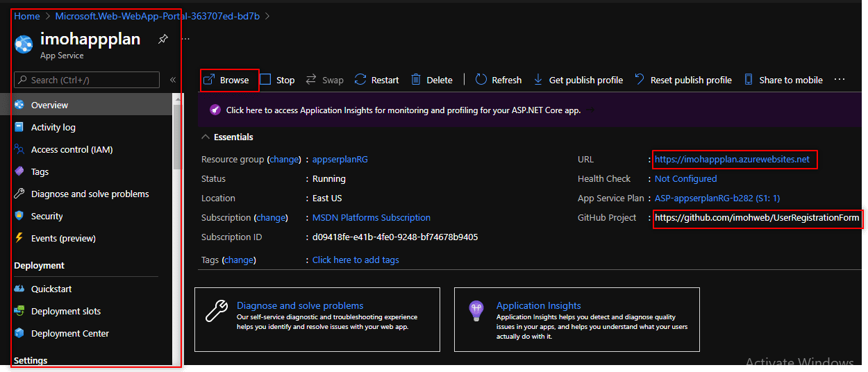Click the Quickstart cloud icon
The image size is (868, 372).
[19, 289]
